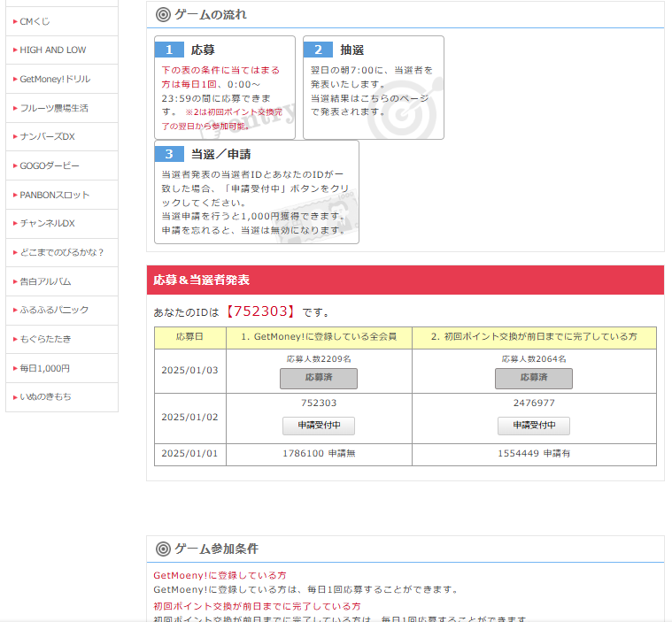Click 応募済 button with 応募人数2209名

click(319, 378)
